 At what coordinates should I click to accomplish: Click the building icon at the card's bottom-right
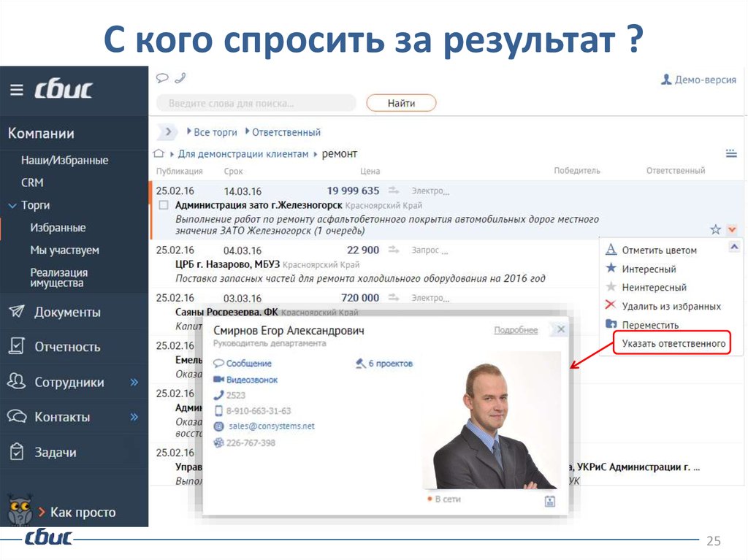pos(549,501)
